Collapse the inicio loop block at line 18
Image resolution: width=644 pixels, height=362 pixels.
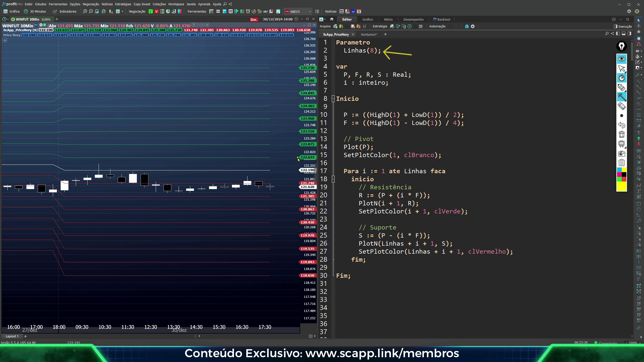point(333,179)
